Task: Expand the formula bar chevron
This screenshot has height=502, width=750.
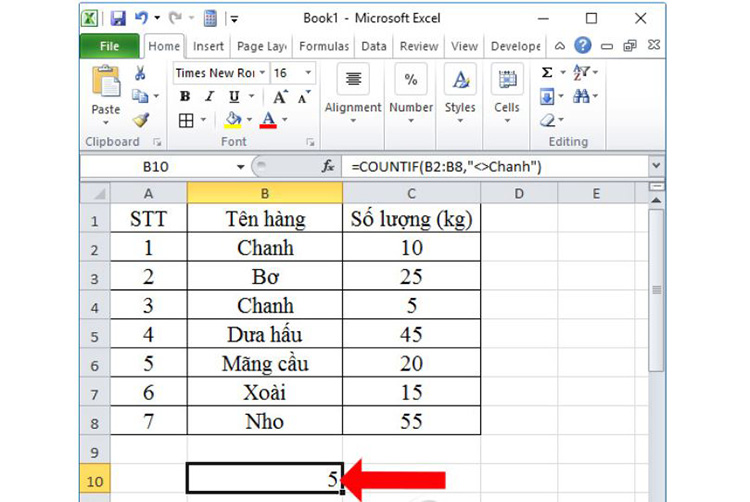Action: tap(656, 166)
